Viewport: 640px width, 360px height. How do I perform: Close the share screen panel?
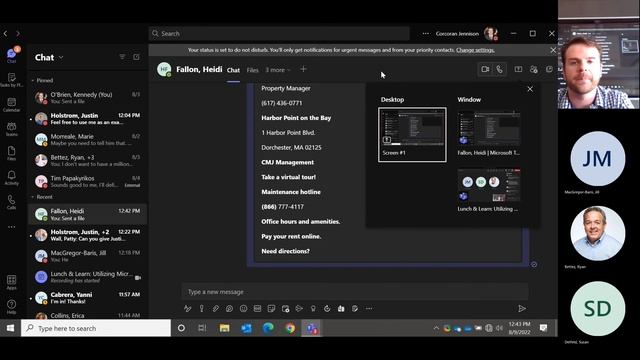coord(530,89)
